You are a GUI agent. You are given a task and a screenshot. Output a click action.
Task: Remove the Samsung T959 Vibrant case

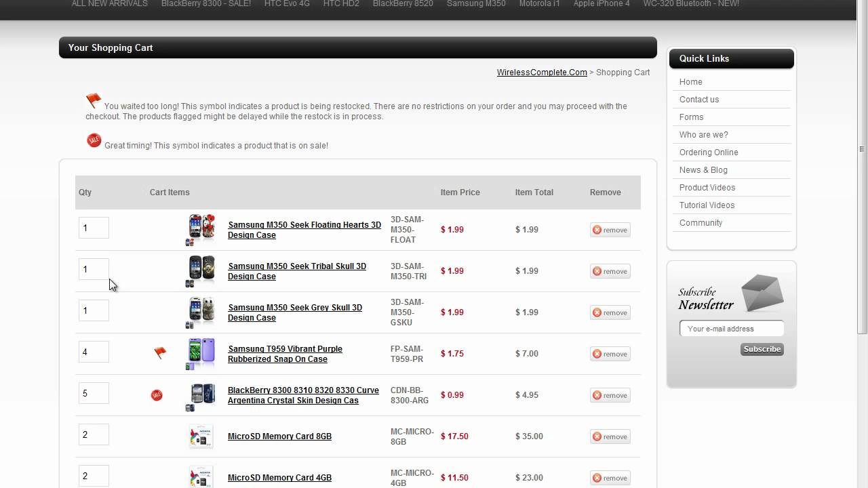(610, 354)
